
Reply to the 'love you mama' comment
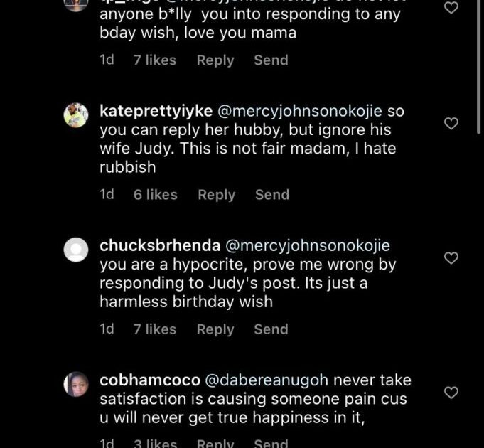215,60
